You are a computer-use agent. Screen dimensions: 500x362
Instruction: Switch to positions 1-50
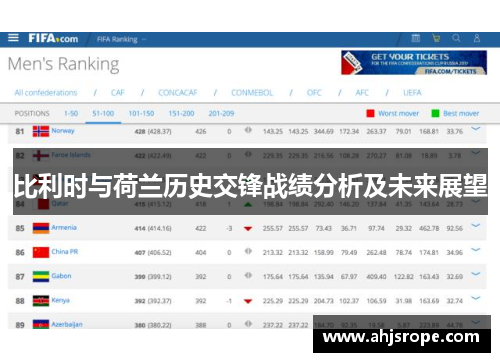(x=71, y=114)
